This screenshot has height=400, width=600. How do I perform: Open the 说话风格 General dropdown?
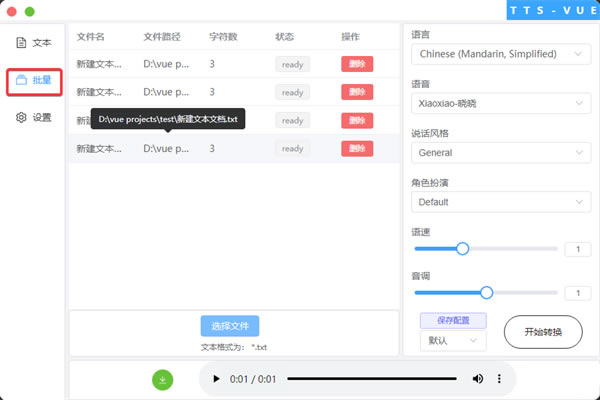pos(501,153)
